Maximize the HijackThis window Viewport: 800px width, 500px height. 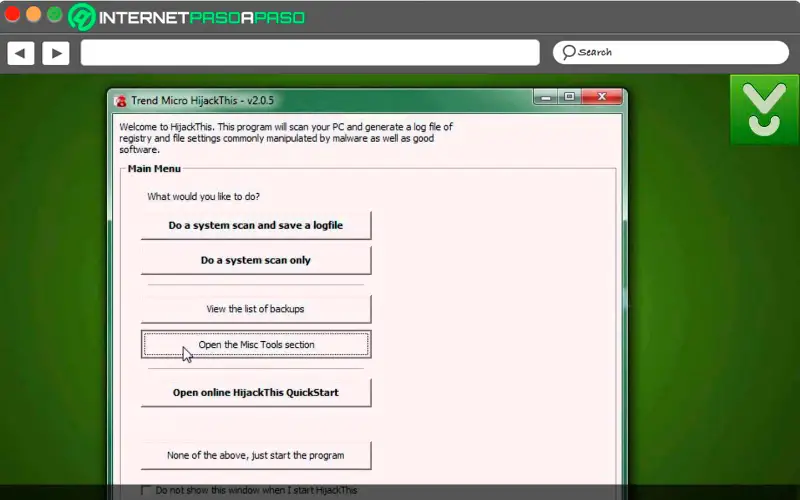(x=569, y=96)
